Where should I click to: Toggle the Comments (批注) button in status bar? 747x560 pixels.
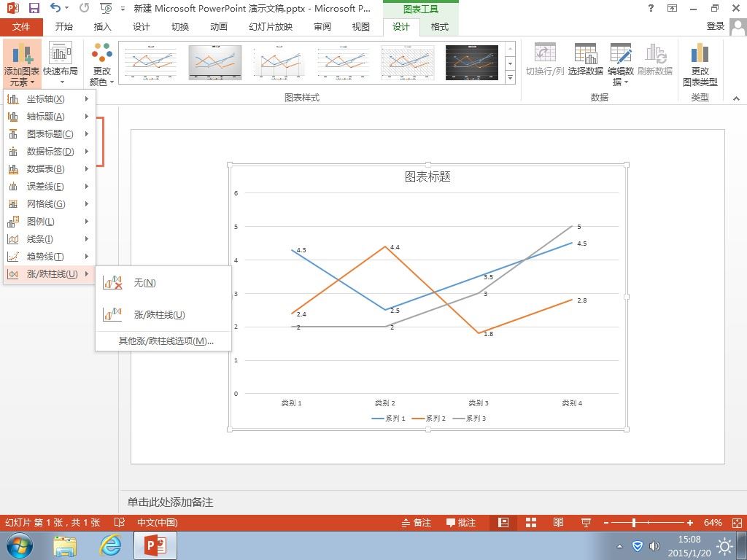(461, 523)
